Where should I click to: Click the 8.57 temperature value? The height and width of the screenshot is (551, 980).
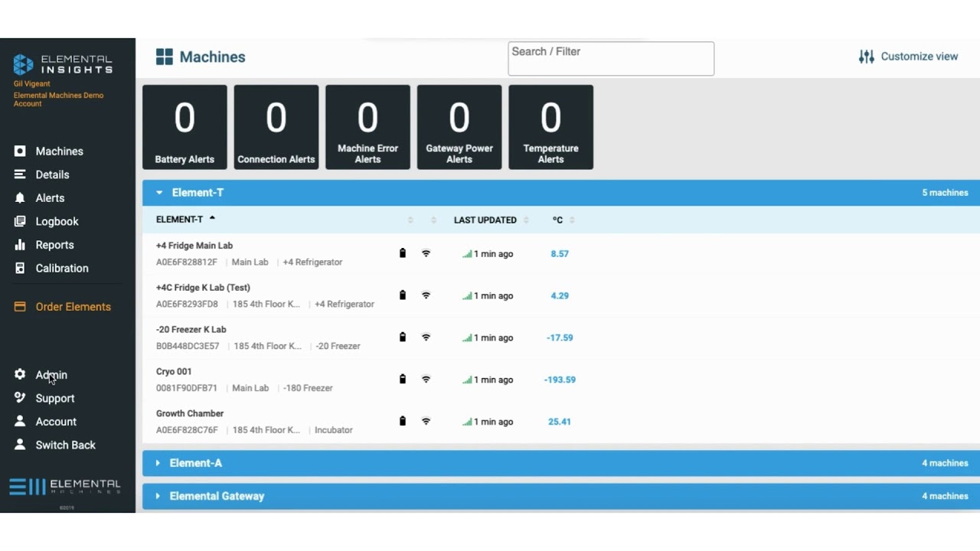tap(560, 254)
